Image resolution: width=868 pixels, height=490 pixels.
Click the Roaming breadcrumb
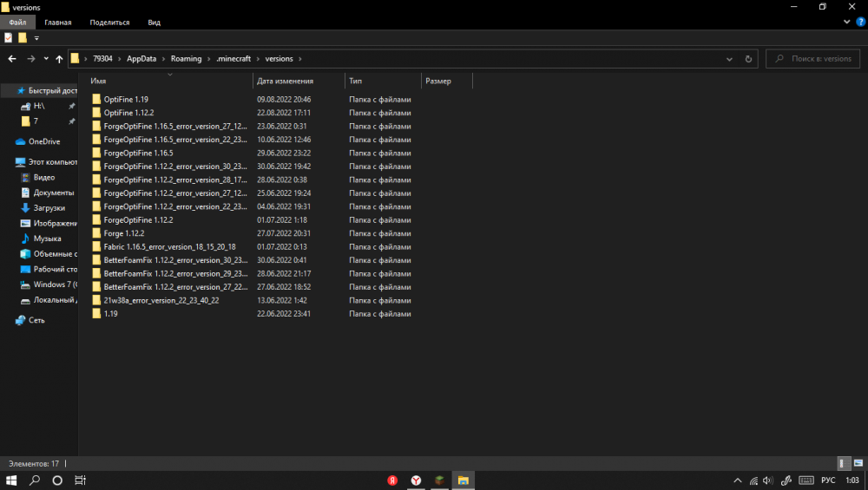(186, 59)
